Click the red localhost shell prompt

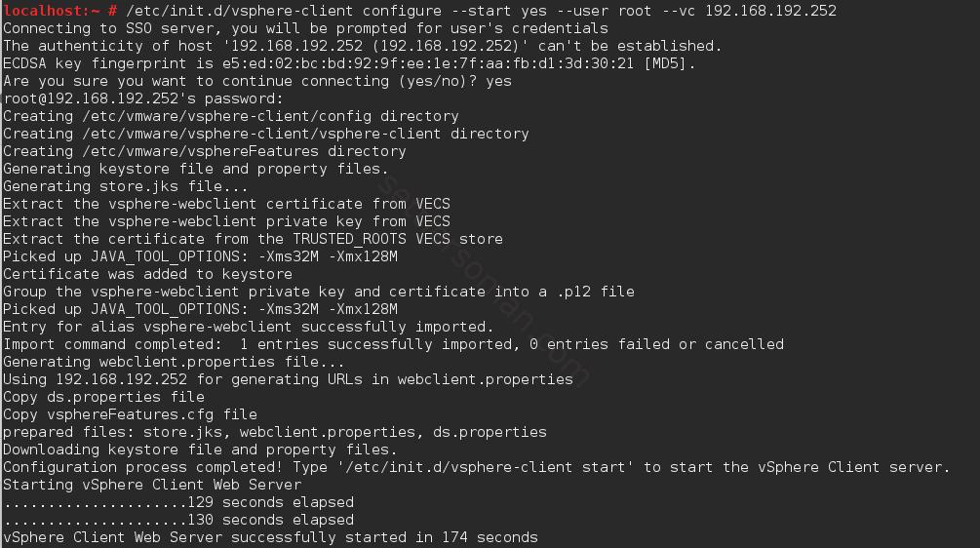click(60, 12)
